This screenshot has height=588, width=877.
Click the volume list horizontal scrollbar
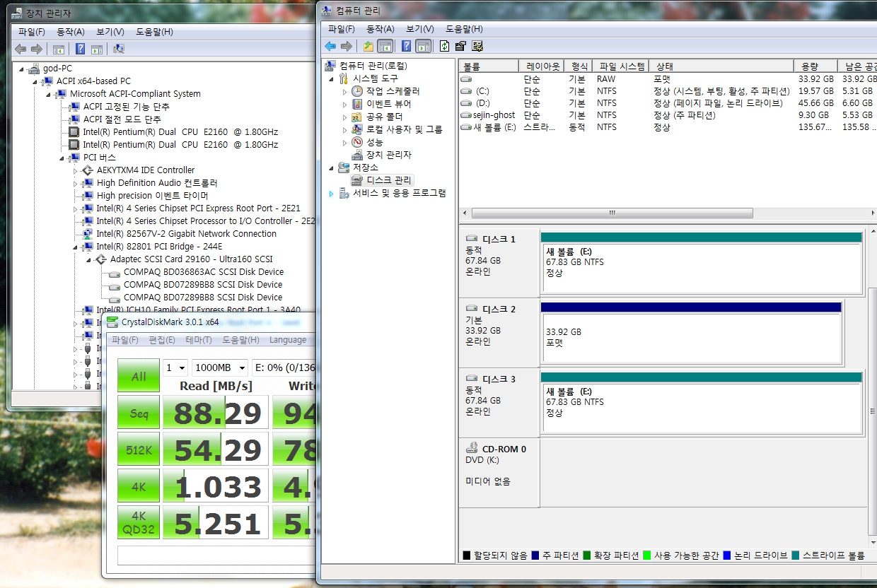612,213
